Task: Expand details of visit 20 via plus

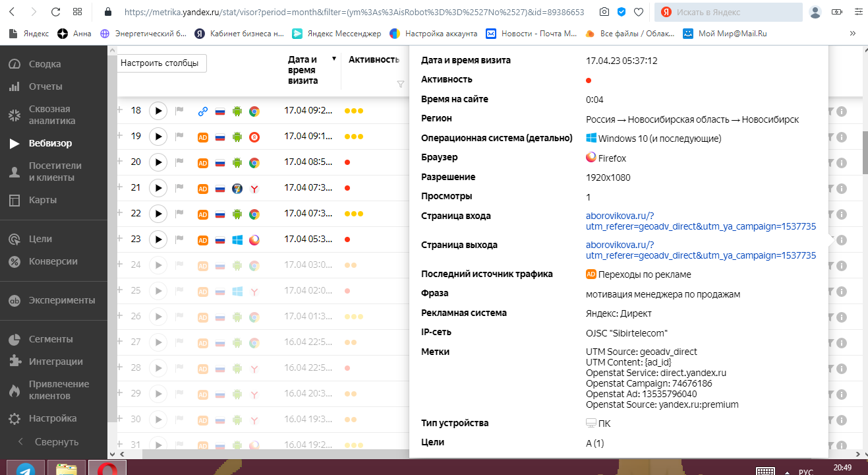Action: pos(120,162)
